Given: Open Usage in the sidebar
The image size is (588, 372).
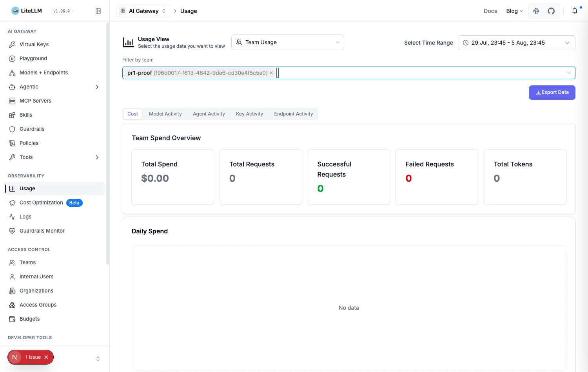Looking at the screenshot, I should click(55, 189).
